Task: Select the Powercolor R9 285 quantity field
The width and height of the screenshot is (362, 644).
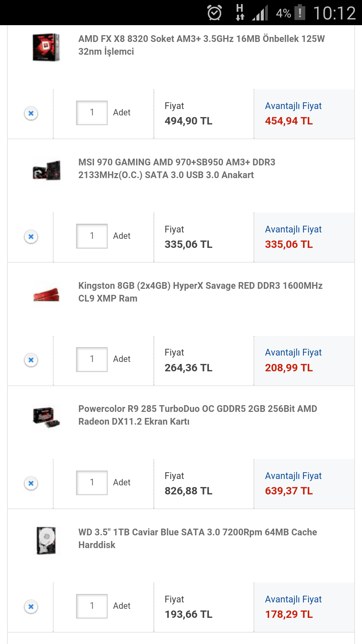Action: click(x=92, y=483)
